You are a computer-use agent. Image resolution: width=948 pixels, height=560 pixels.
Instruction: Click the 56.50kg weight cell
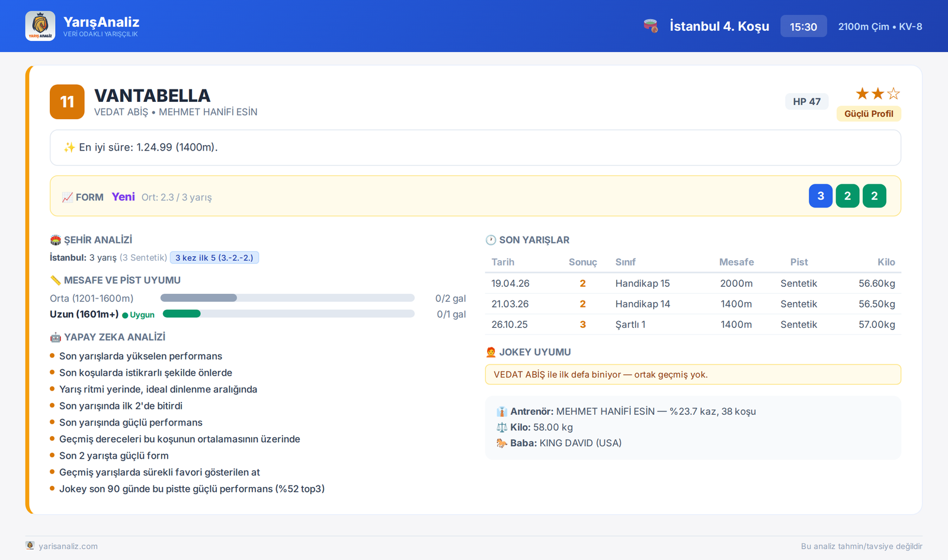point(877,304)
